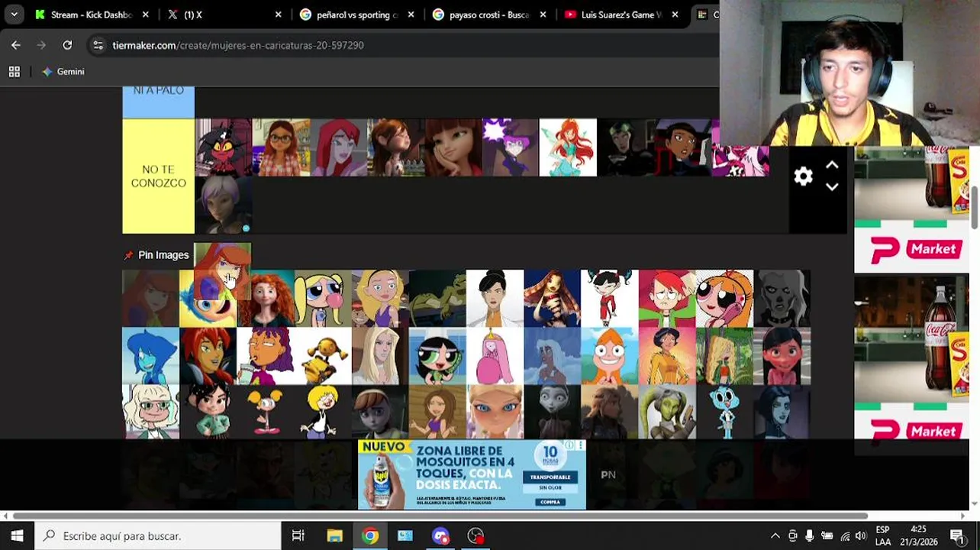Switch to Luis Suarez's Game YouTube tab
This screenshot has width=980, height=550.
click(614, 15)
